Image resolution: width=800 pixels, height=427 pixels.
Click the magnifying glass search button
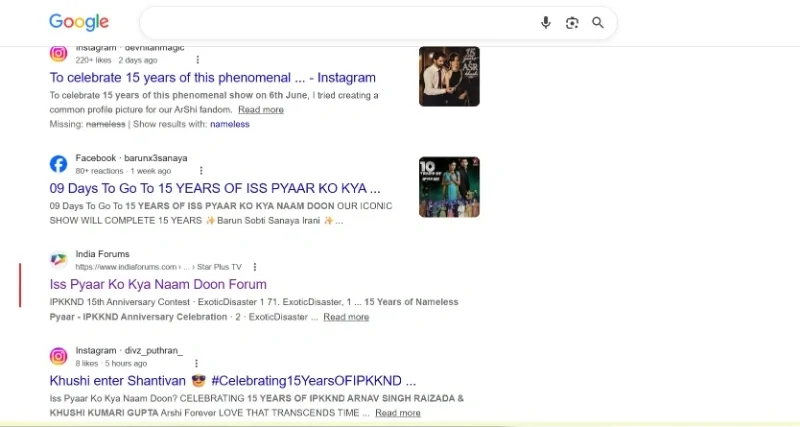(598, 22)
